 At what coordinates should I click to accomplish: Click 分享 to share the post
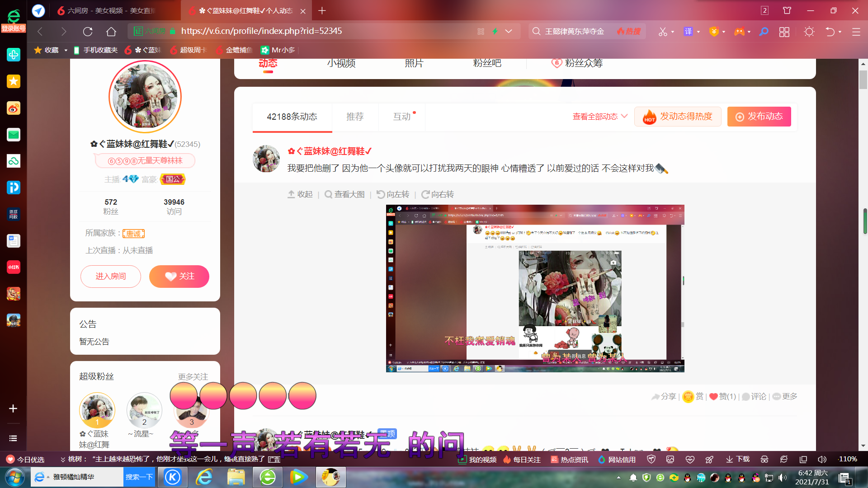pos(663,396)
